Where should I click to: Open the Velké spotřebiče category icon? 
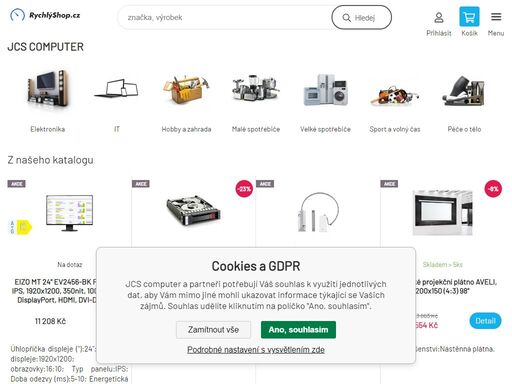(325, 89)
